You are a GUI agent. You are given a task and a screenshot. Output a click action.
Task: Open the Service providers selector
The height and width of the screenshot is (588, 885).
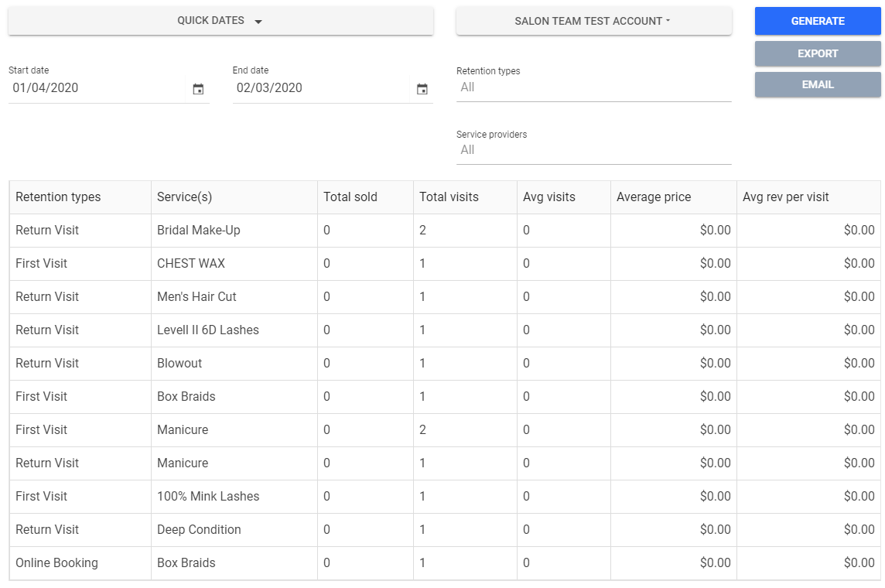(593, 150)
